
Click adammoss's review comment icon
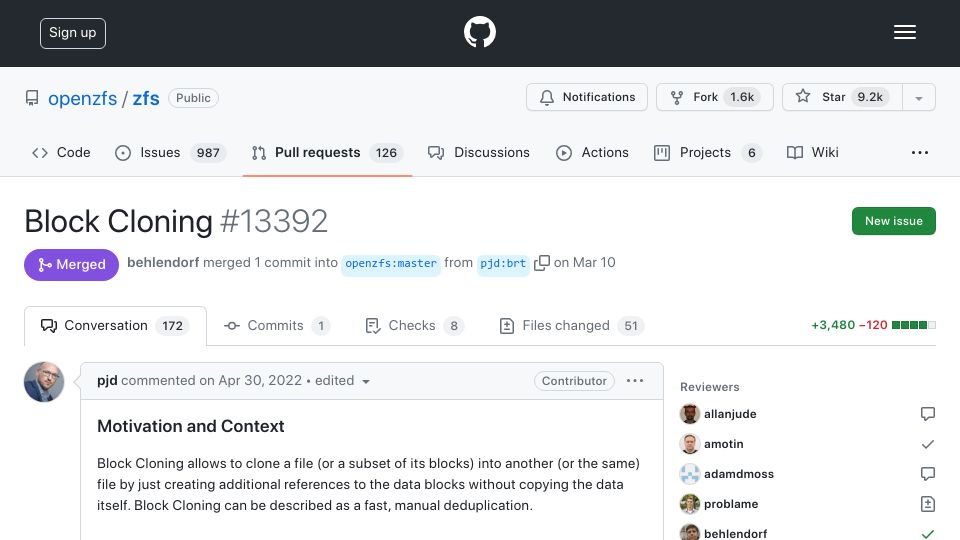928,474
